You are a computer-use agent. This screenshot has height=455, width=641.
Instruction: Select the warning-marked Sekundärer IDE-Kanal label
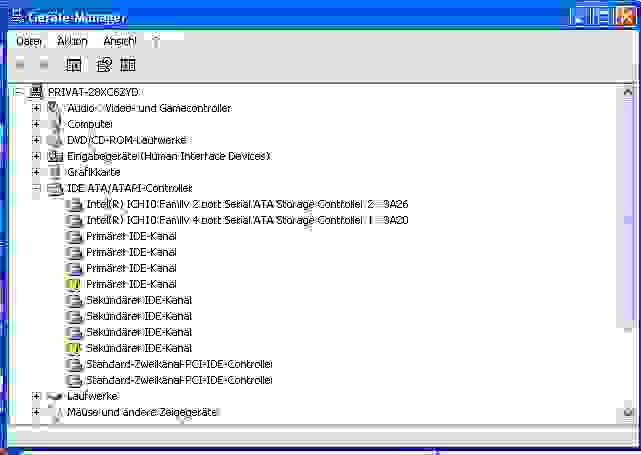[x=139, y=348]
